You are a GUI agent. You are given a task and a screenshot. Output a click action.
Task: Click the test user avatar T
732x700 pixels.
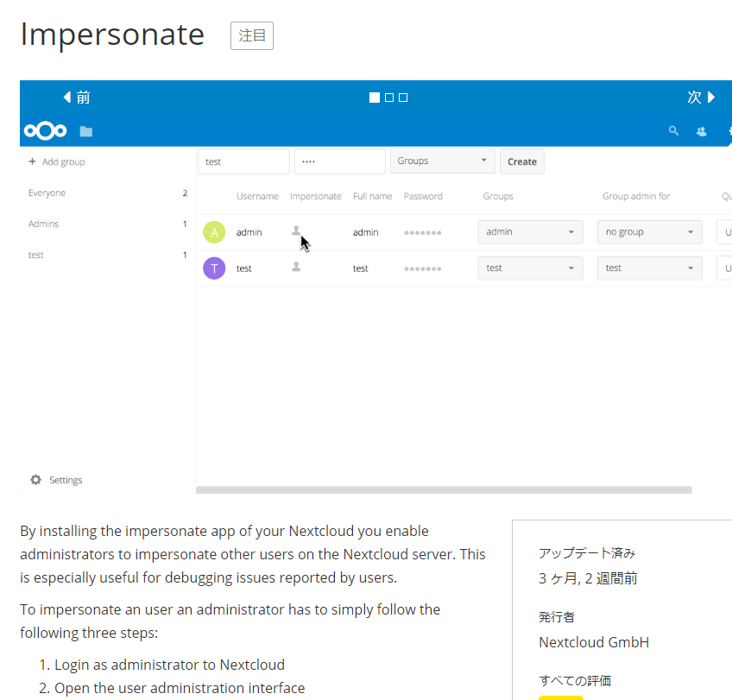coord(214,268)
